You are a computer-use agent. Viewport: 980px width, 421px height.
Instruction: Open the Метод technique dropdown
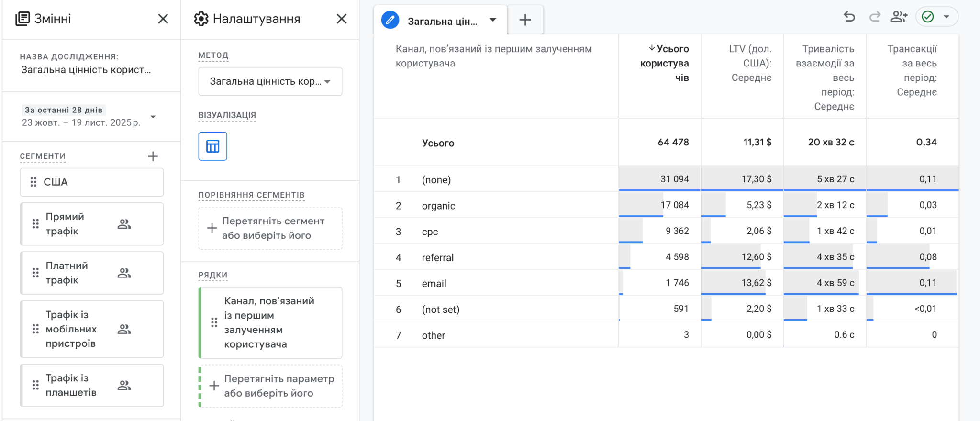(270, 82)
